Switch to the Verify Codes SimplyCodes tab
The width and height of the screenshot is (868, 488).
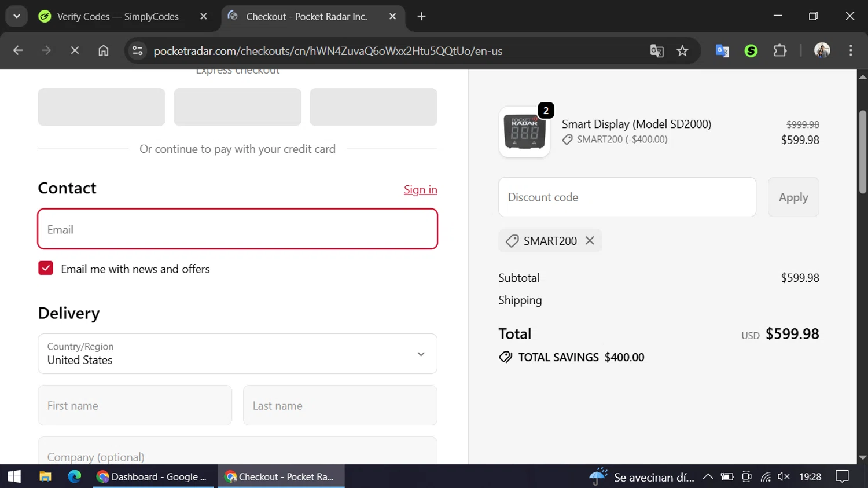pos(117,16)
